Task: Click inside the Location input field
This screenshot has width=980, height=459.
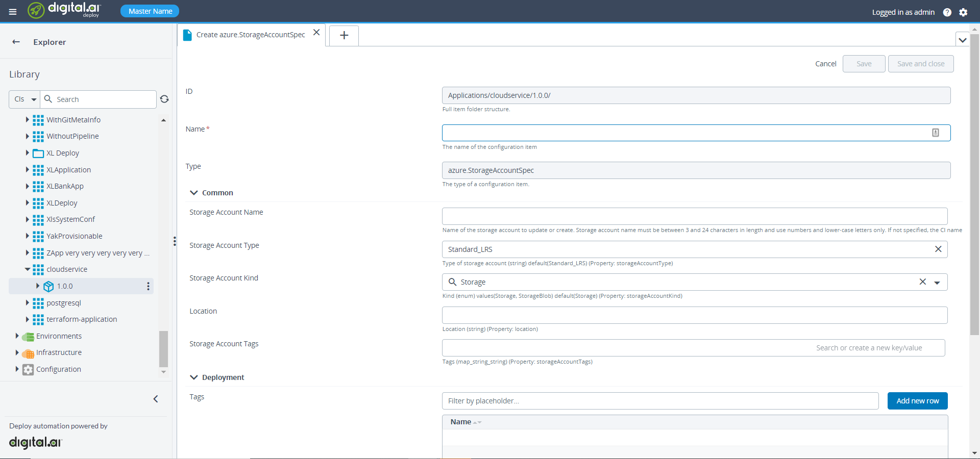Action: (x=694, y=315)
